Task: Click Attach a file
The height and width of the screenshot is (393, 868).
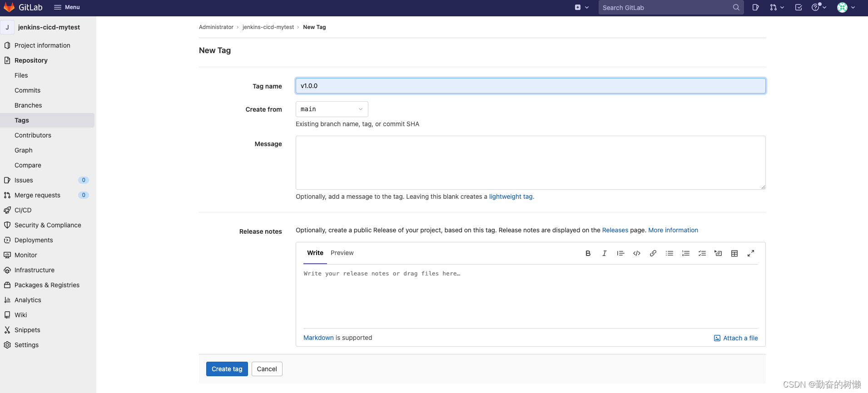Action: 736,338
